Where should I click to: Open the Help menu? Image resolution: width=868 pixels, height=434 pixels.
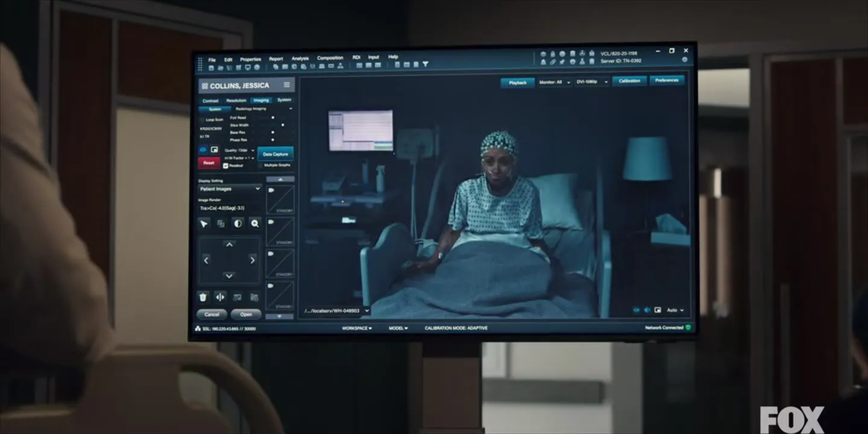pos(393,57)
